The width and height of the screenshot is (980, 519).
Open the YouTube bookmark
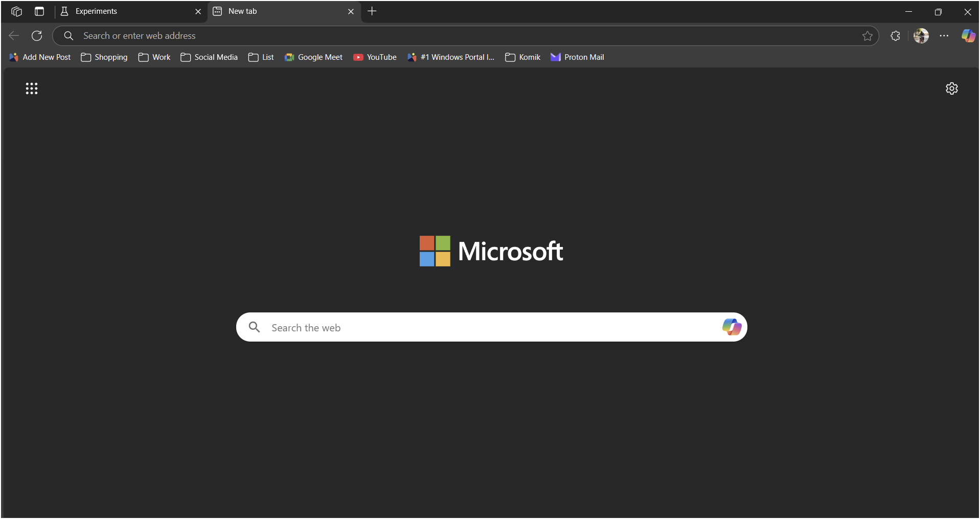coord(375,57)
